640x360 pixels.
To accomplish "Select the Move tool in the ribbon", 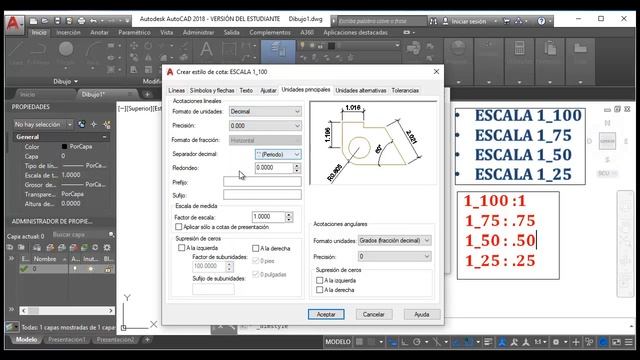I will 134,46.
